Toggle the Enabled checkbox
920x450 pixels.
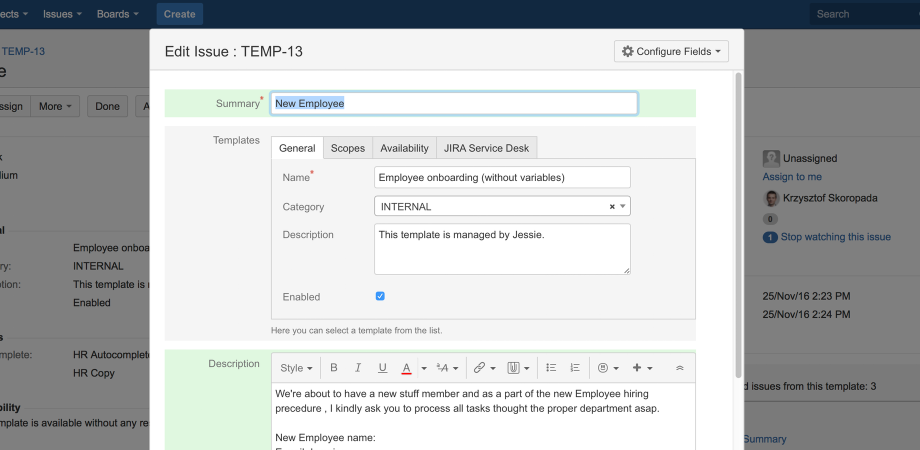[x=380, y=296]
